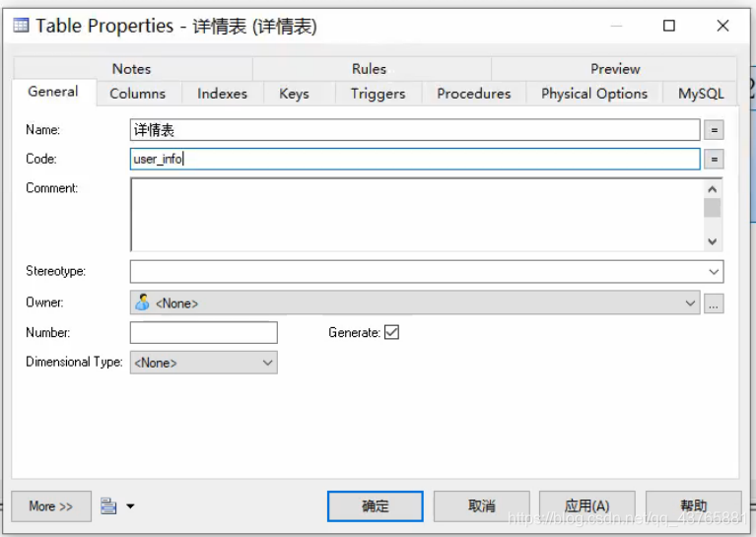
Task: Open the Physical Options tab
Action: point(594,94)
